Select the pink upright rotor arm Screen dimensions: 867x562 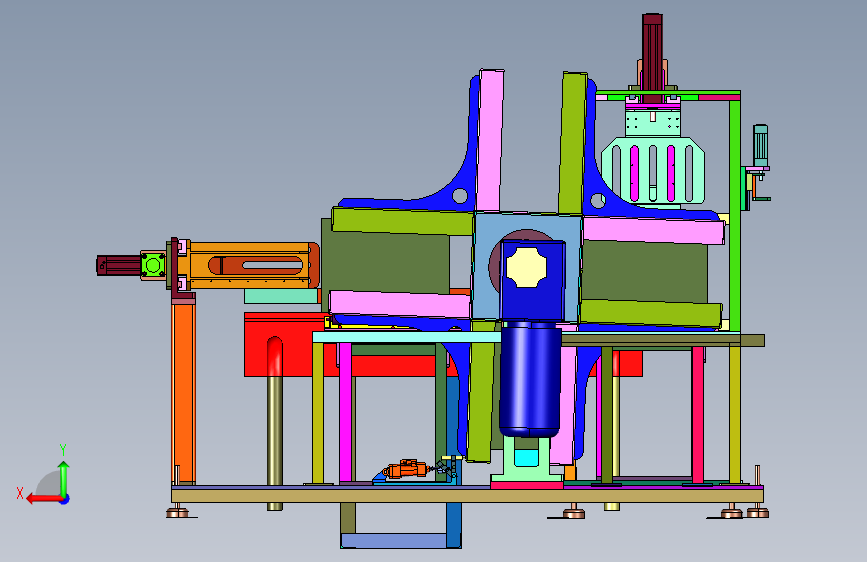[490, 140]
